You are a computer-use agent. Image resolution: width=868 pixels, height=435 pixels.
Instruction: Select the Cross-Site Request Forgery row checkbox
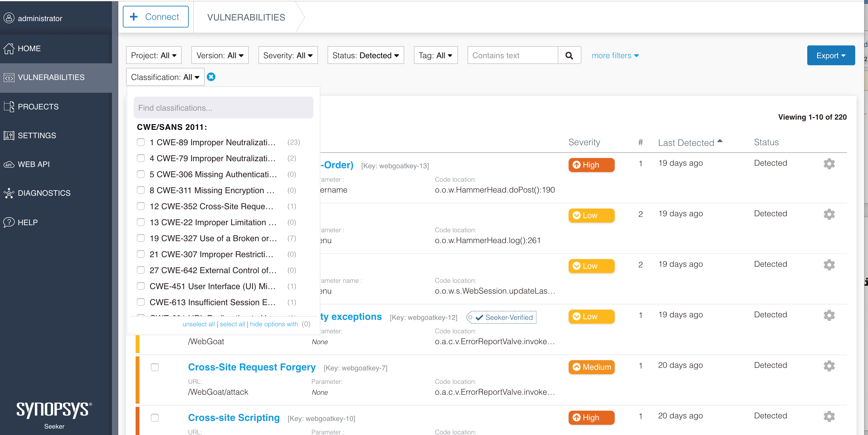click(155, 367)
